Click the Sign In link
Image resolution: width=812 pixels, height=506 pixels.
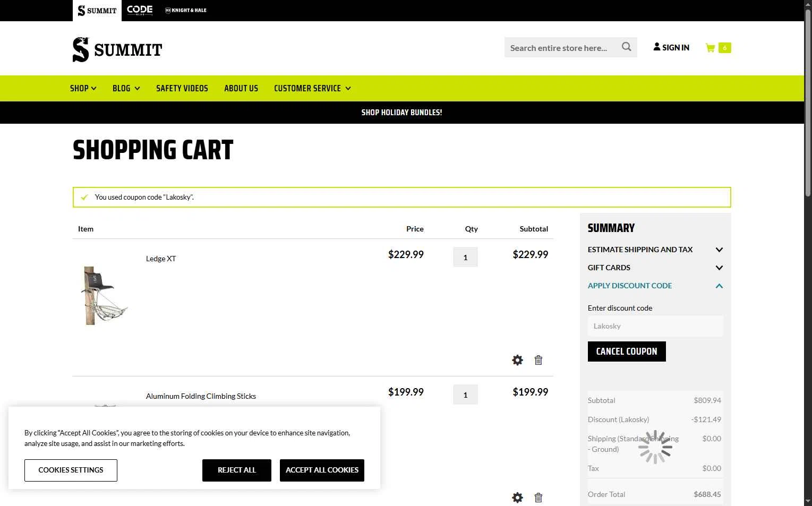point(671,47)
